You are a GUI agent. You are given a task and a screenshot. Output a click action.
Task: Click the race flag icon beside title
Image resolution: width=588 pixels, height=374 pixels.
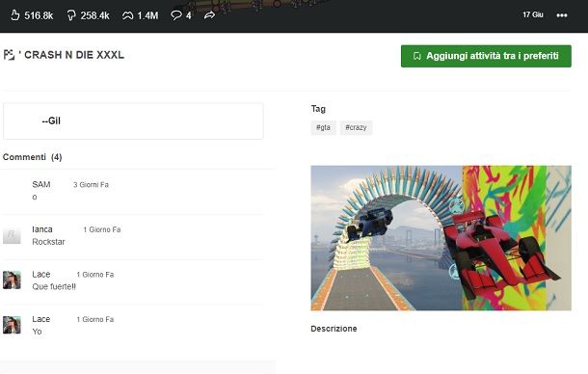click(9, 55)
